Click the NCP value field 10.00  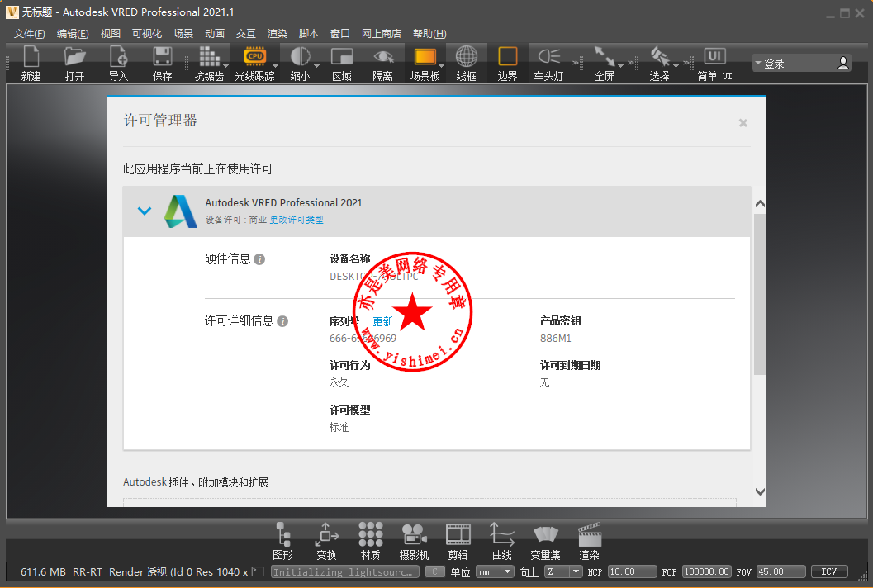pyautogui.click(x=632, y=571)
